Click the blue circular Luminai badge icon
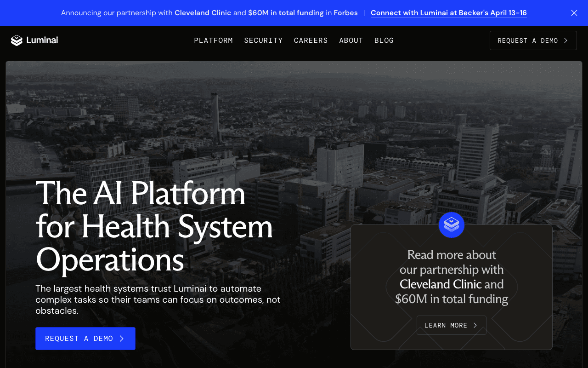The image size is (588, 368). [x=452, y=225]
